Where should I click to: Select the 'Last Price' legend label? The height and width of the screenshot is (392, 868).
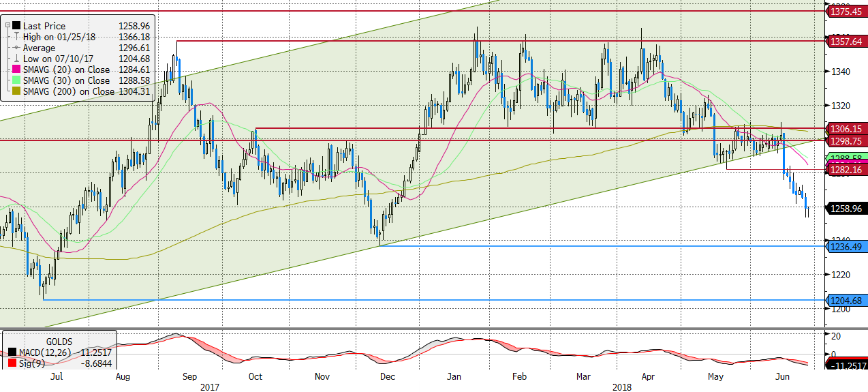point(44,26)
